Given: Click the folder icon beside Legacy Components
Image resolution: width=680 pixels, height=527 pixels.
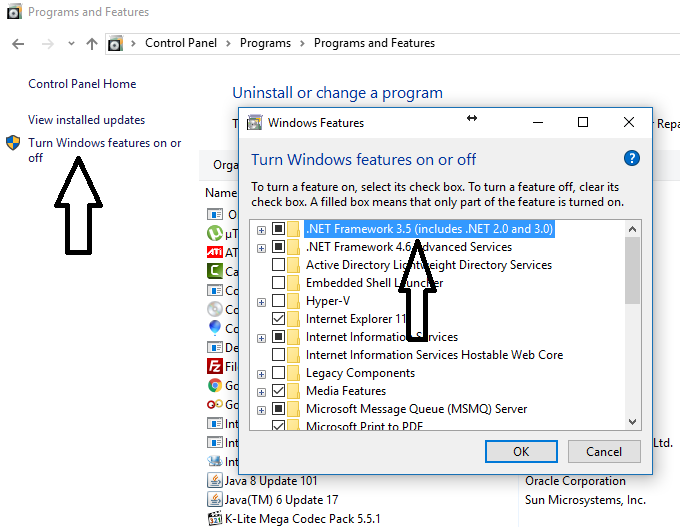Looking at the screenshot, I should coord(294,373).
